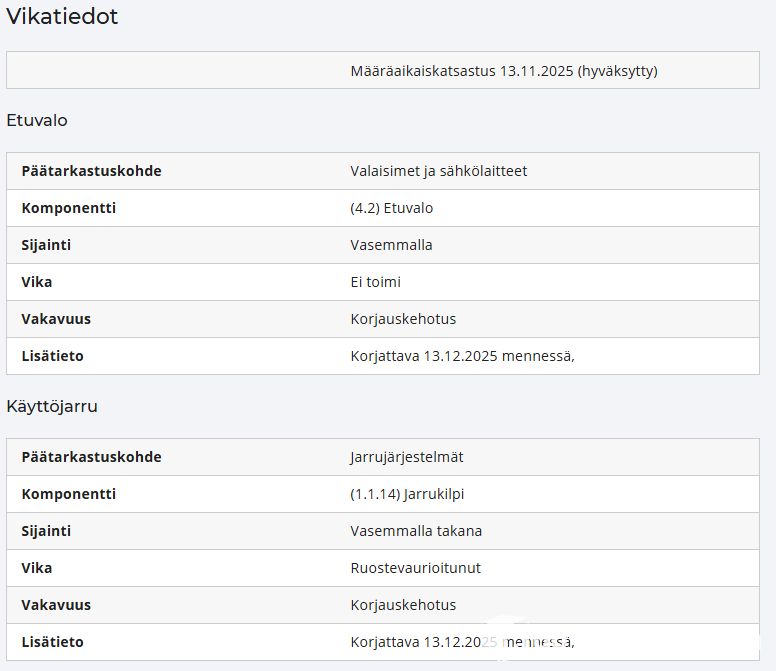Click the Etuvalo section heading
Screen dimensions: 776x671
(x=37, y=120)
